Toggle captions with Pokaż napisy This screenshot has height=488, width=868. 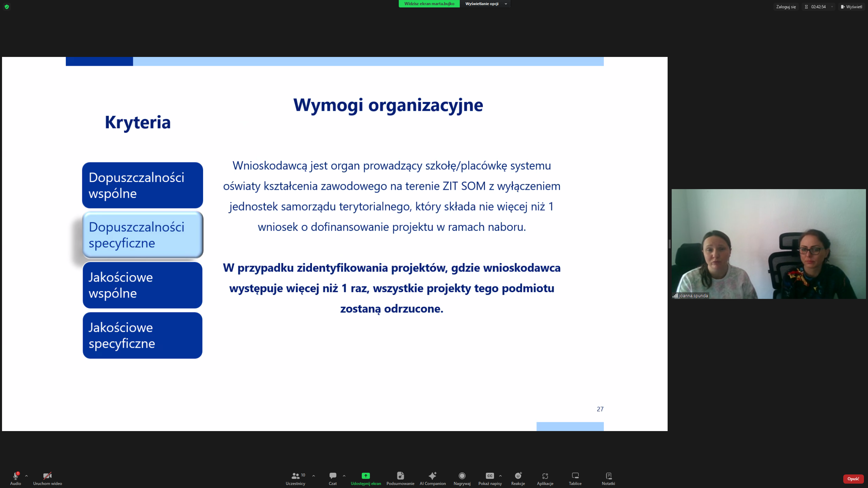click(490, 478)
